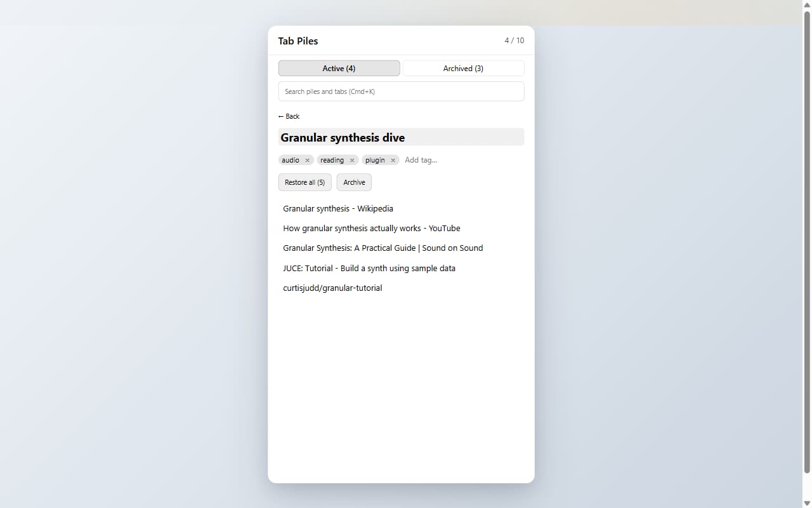Open Granular synthesis - Wikipedia tab
The height and width of the screenshot is (508, 812).
coord(401,208)
